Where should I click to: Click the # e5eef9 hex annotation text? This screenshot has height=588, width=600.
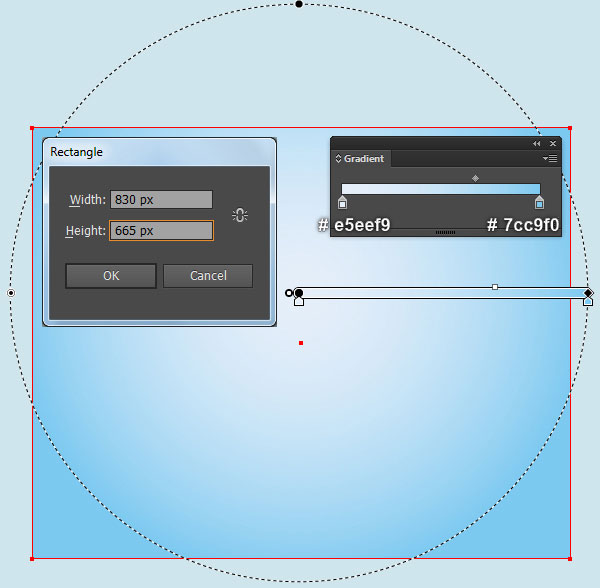pyautogui.click(x=354, y=225)
